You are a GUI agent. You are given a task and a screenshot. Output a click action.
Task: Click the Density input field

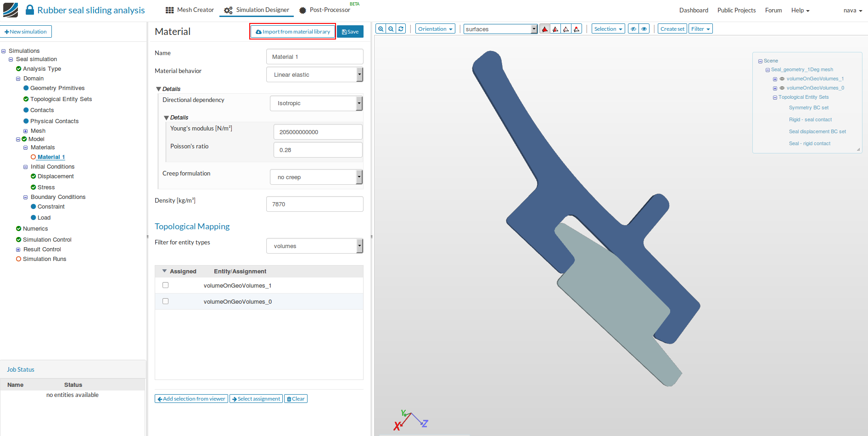[x=315, y=204]
